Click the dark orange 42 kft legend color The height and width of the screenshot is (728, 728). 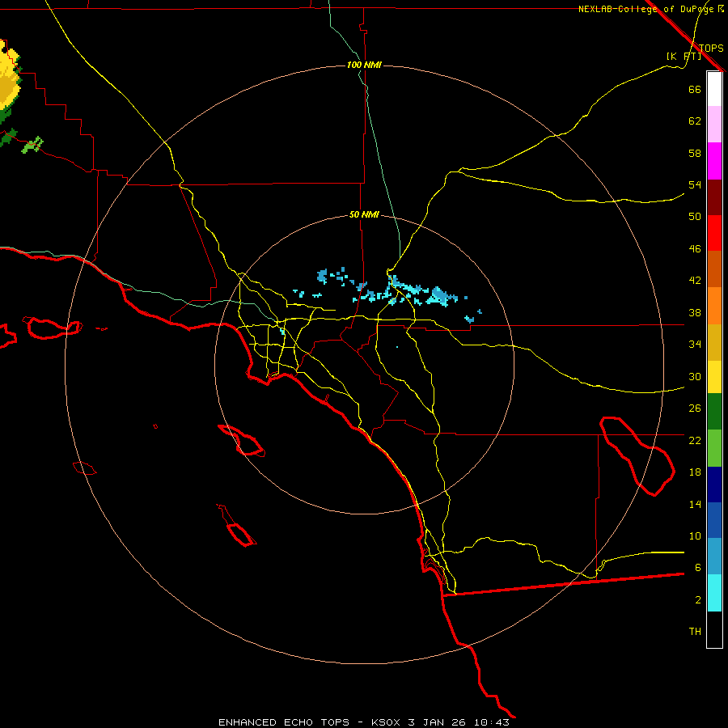(x=714, y=269)
